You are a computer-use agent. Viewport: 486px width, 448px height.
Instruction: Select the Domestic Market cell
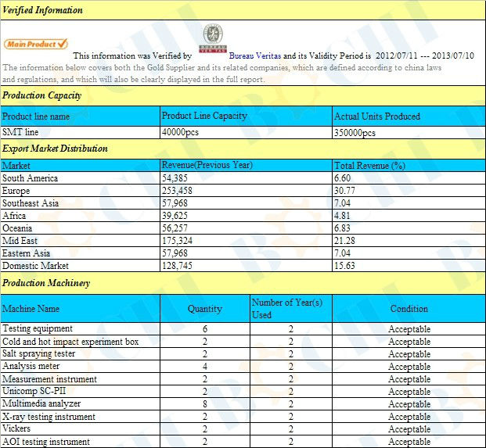coord(81,266)
